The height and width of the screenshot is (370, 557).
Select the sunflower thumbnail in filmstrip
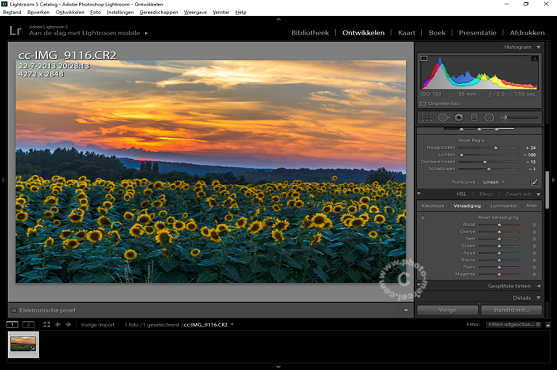click(x=23, y=344)
